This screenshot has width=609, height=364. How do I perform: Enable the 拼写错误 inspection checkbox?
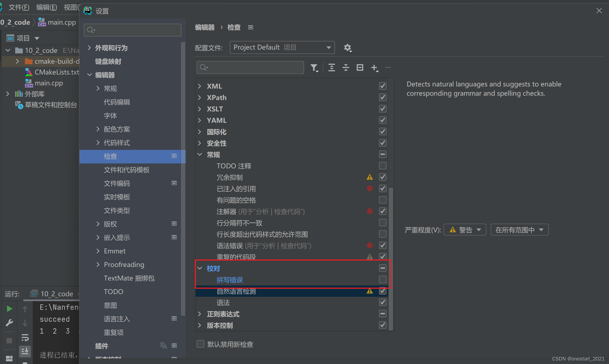(x=382, y=279)
